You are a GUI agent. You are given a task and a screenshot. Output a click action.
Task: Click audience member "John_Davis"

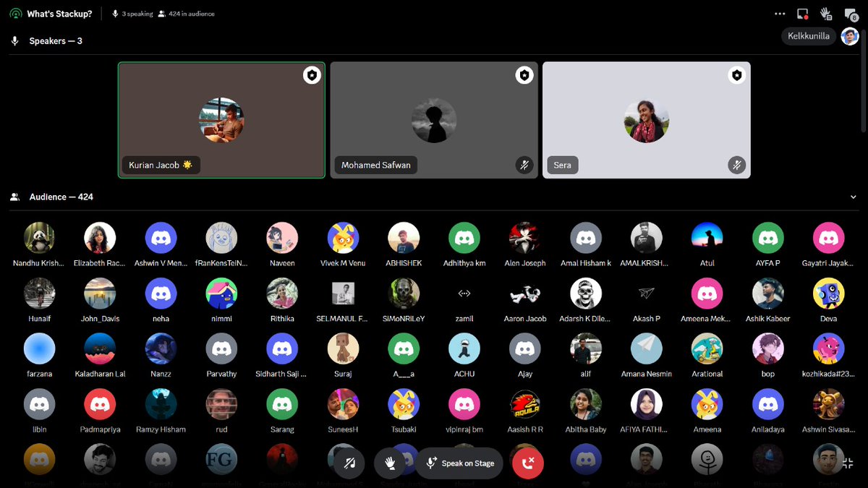pos(100,301)
